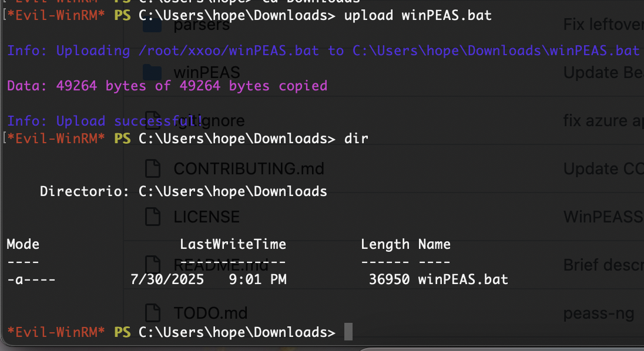Screen dimensions: 644x351
Task: Click the file icon next to .gitignore
Action: pos(152,120)
